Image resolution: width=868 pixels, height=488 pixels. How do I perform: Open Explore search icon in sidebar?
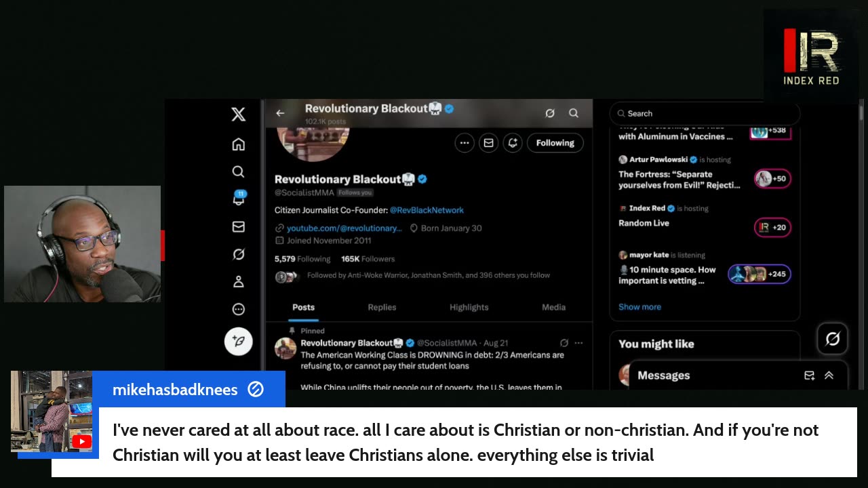(x=238, y=172)
